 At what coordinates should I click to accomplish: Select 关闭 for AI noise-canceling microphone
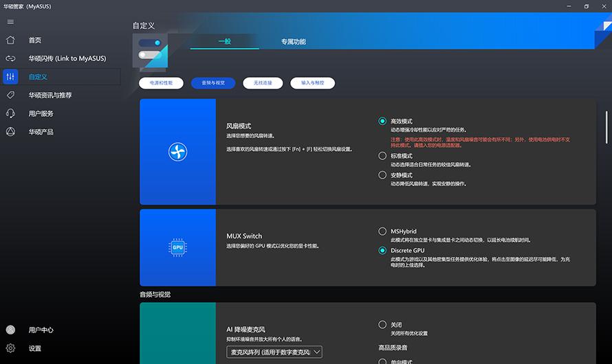click(x=382, y=324)
